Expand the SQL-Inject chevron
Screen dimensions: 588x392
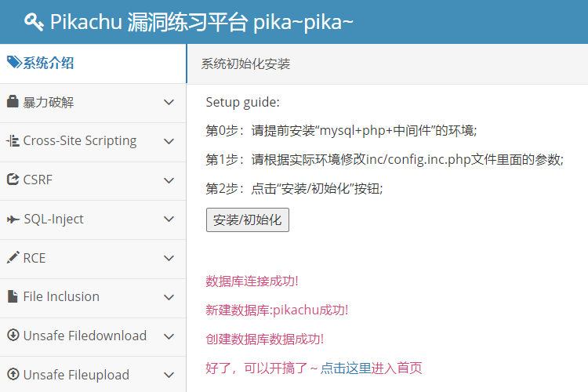[169, 219]
